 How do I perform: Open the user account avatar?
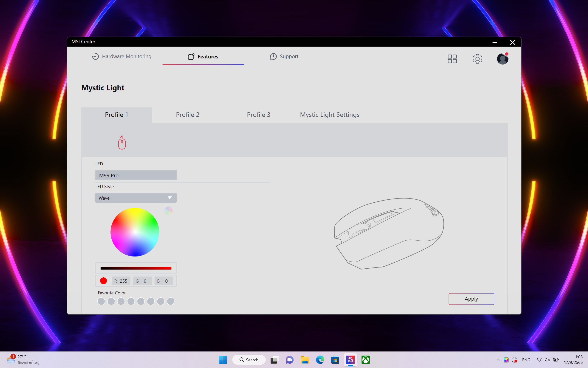(x=503, y=59)
